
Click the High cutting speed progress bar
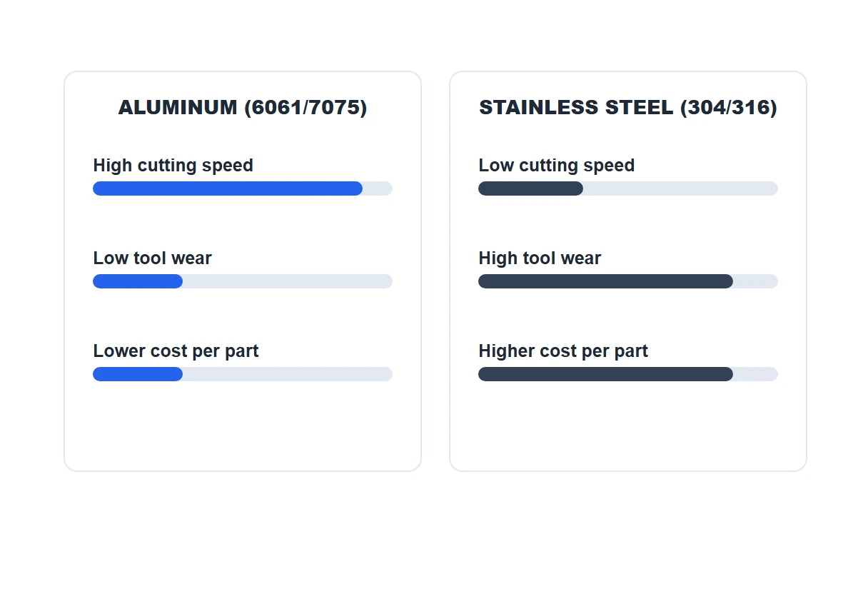click(243, 188)
